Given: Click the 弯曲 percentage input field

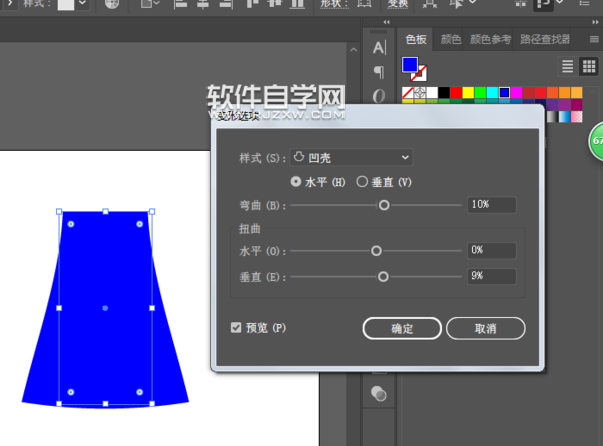Looking at the screenshot, I should tap(491, 205).
